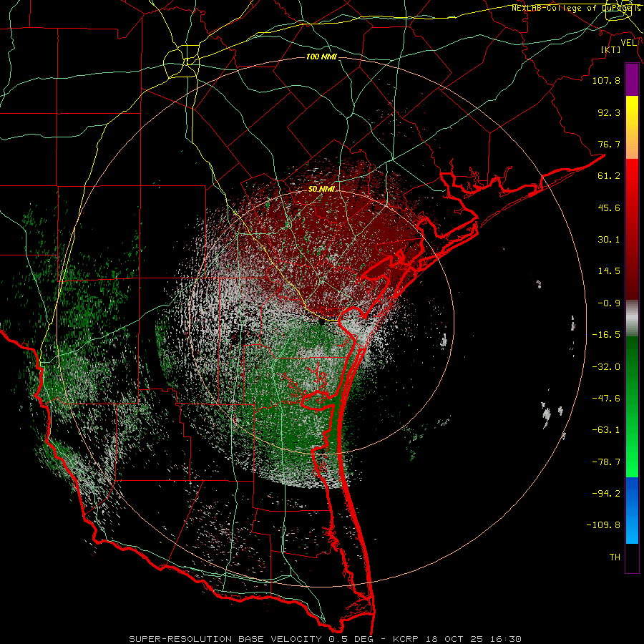Pick the blue segment of velocity color bar
This screenshot has width=644, height=644.
click(632, 510)
